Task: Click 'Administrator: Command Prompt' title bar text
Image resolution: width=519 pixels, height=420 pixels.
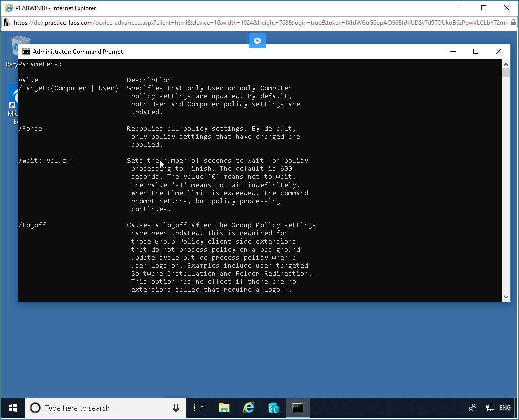Action: click(78, 51)
